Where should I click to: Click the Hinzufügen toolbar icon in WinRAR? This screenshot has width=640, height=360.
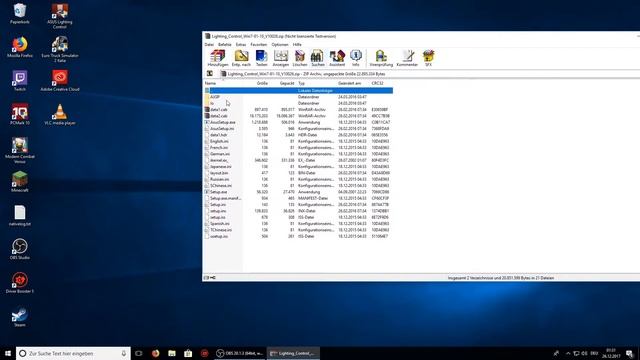click(x=218, y=58)
